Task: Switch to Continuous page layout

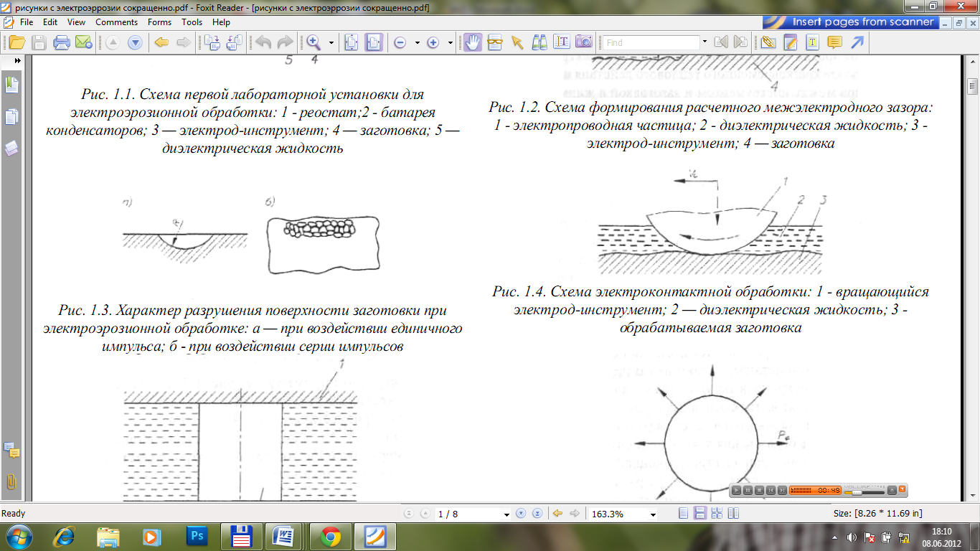Action: tap(700, 514)
